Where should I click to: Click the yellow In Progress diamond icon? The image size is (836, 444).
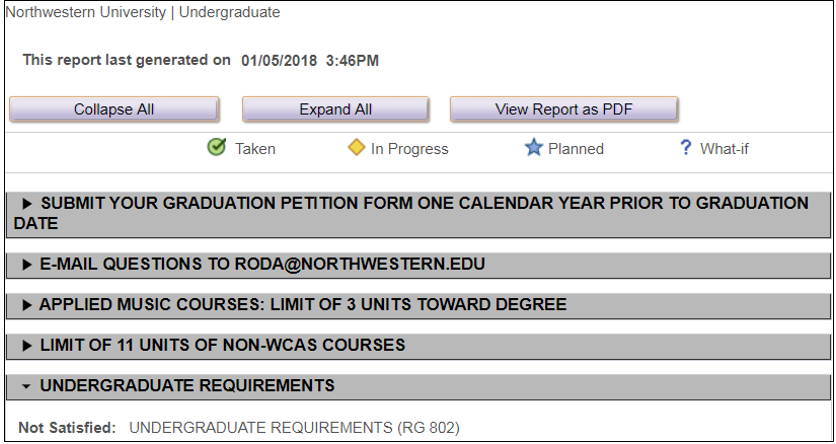[x=356, y=147]
